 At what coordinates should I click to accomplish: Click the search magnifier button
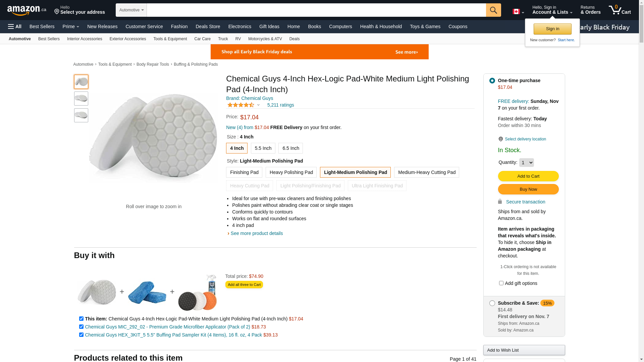pos(493,10)
